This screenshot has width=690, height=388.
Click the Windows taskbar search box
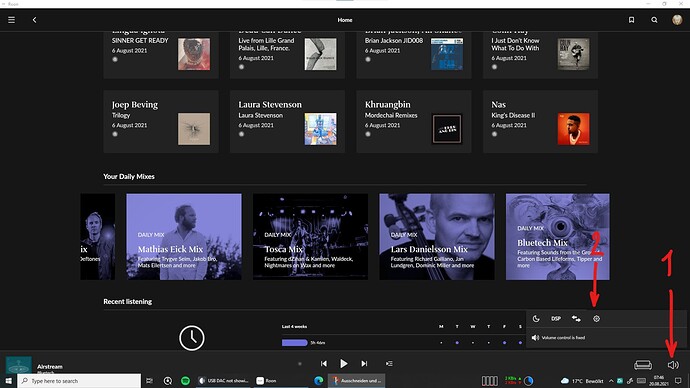[79, 381]
